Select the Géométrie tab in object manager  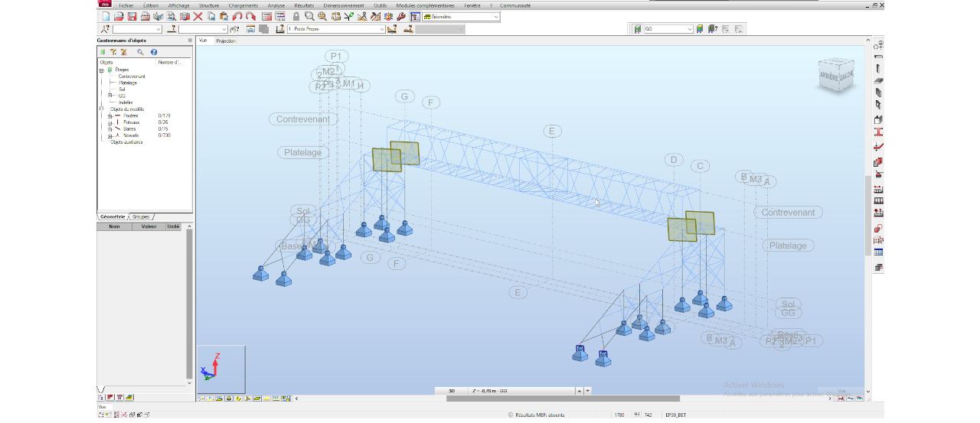click(x=113, y=216)
